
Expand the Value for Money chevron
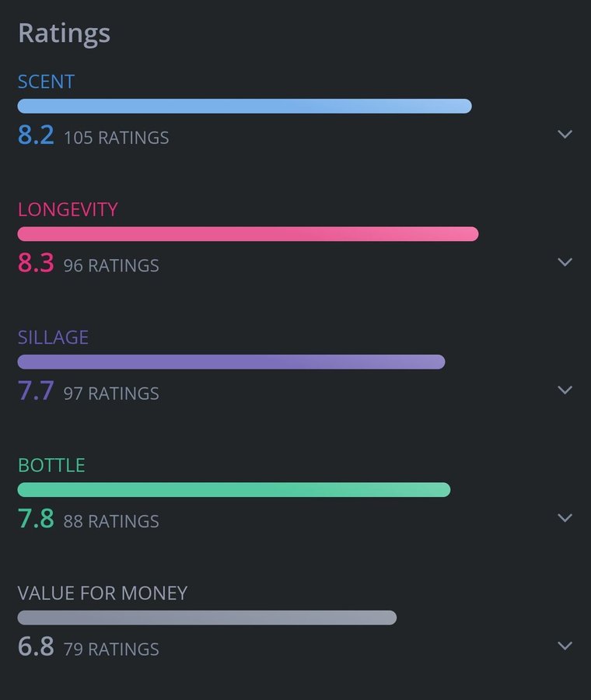(565, 646)
